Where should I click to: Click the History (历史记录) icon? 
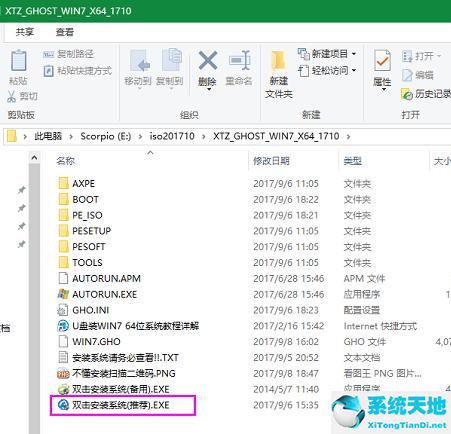pyautogui.click(x=407, y=95)
